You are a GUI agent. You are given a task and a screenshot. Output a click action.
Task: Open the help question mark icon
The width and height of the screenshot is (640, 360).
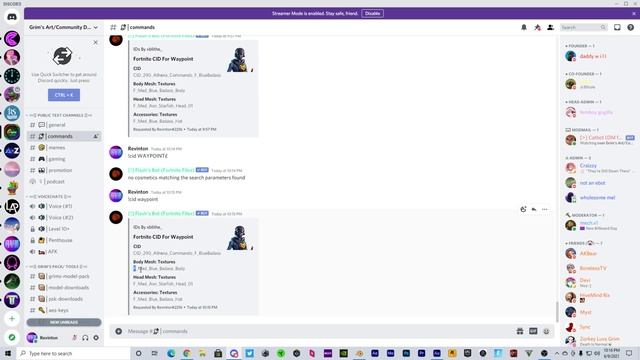pyautogui.click(x=631, y=27)
